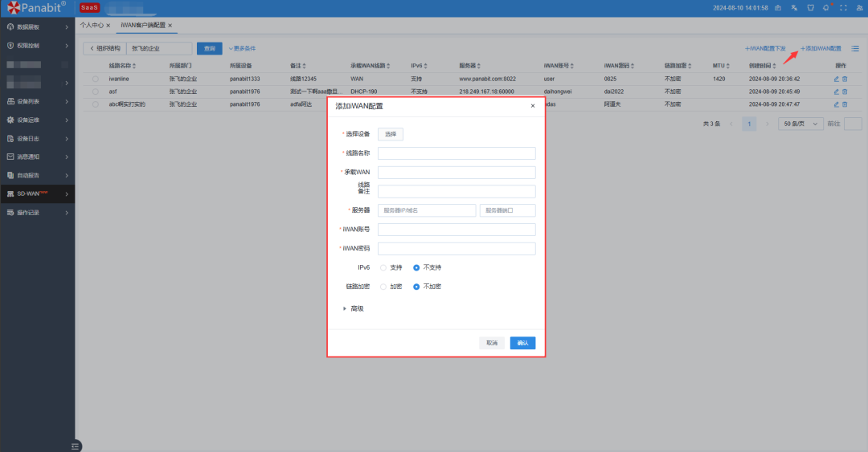This screenshot has height=452, width=868.
Task: Switch to the iWAN客户端配置 tab
Action: point(143,26)
